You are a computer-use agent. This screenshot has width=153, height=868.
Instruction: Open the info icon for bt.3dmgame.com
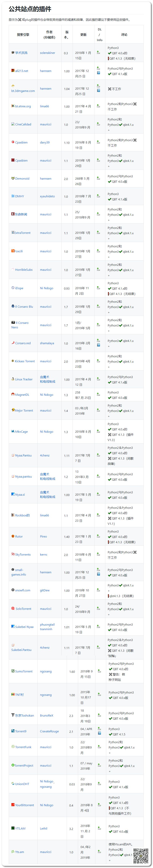(98, 90)
